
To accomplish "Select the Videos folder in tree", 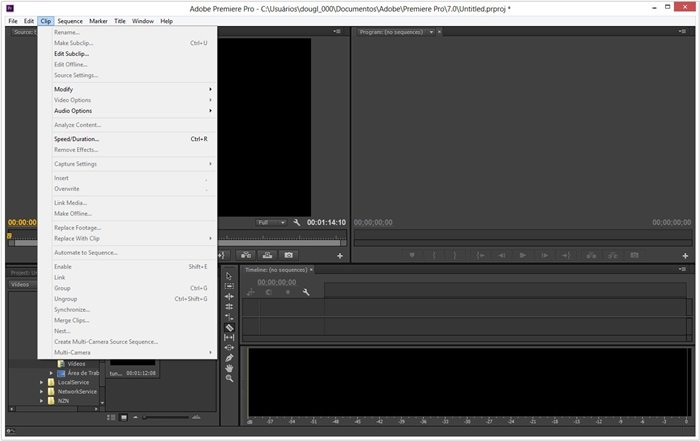I will [76, 364].
